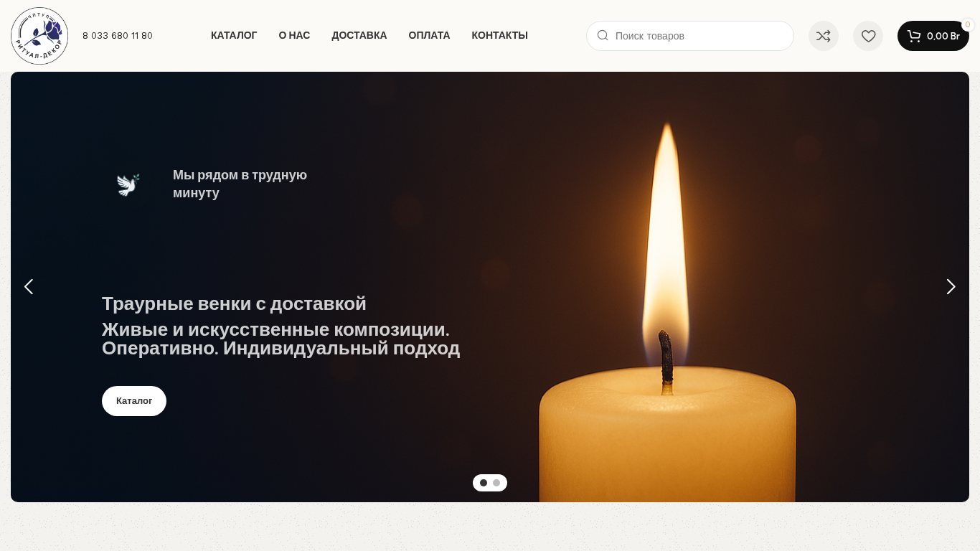Screen dimensions: 980x551
Task: Go to the Доставка page
Action: point(359,35)
